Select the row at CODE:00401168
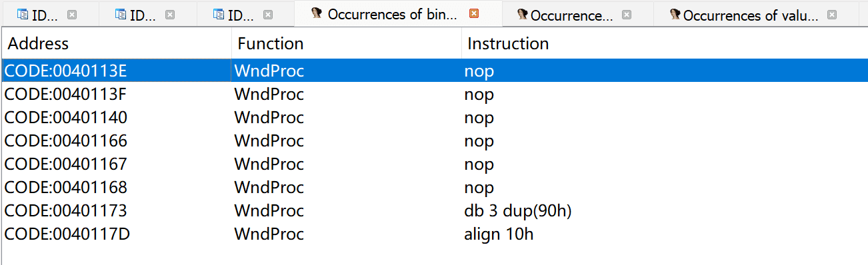 pos(434,187)
